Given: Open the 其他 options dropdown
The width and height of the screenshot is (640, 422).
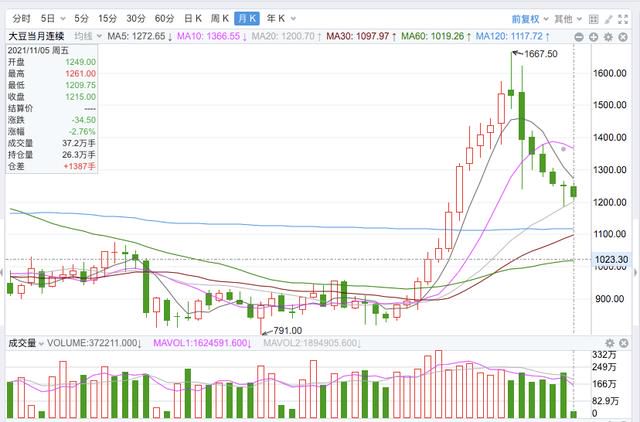Looking at the screenshot, I should point(567,19).
